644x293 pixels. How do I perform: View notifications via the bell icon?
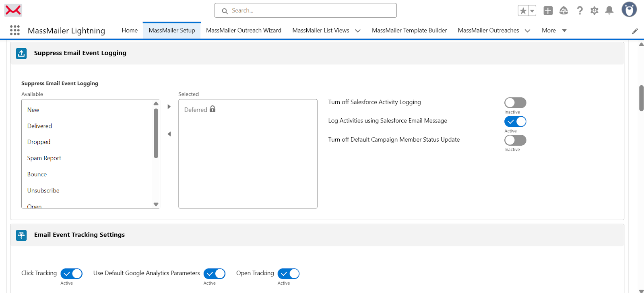[609, 11]
